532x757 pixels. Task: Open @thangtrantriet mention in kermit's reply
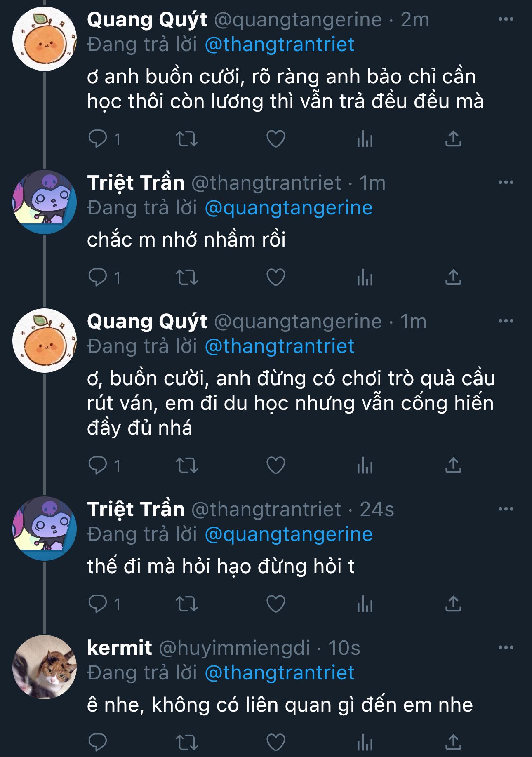coord(280,673)
